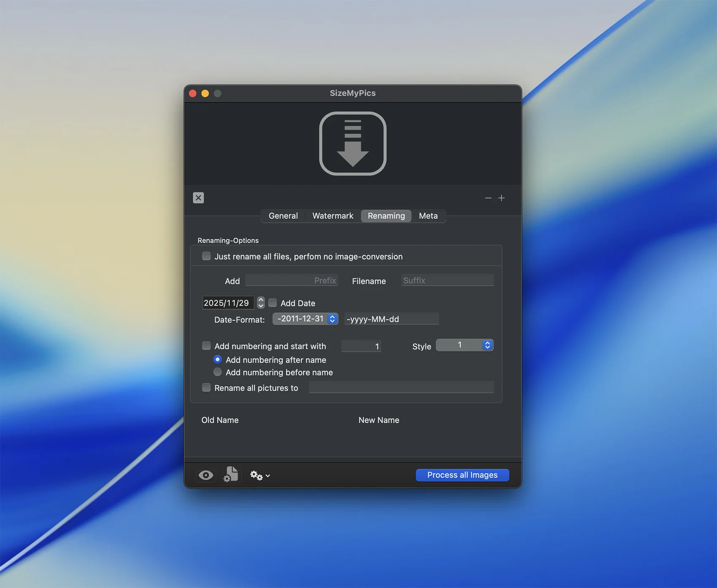Click the plus icon to add

click(501, 198)
